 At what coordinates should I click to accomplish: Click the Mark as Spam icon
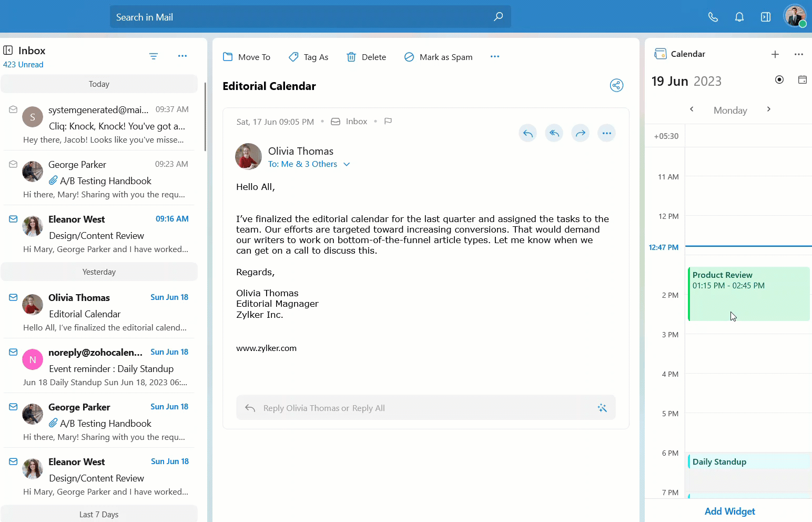tap(409, 57)
